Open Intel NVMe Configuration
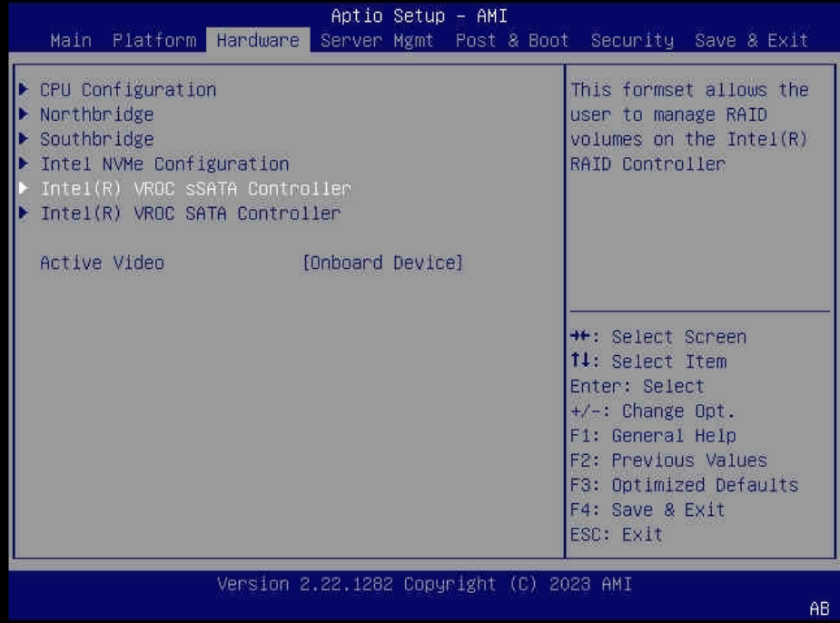The image size is (840, 623). (x=164, y=163)
